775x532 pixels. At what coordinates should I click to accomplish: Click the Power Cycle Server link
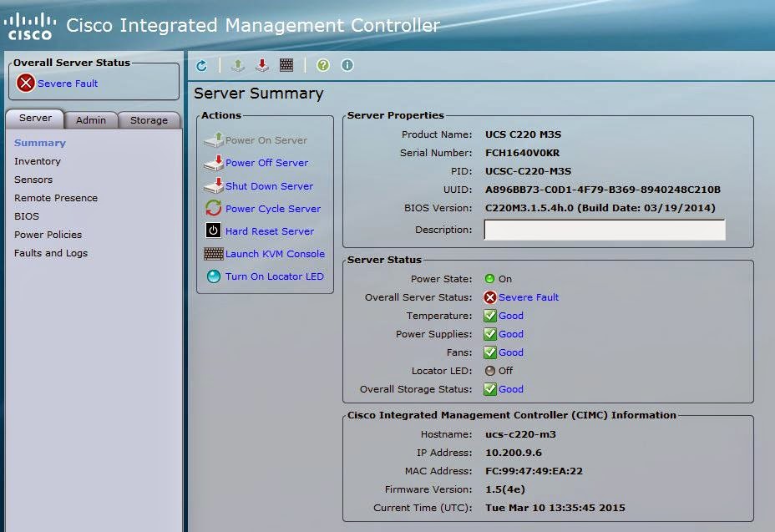273,209
